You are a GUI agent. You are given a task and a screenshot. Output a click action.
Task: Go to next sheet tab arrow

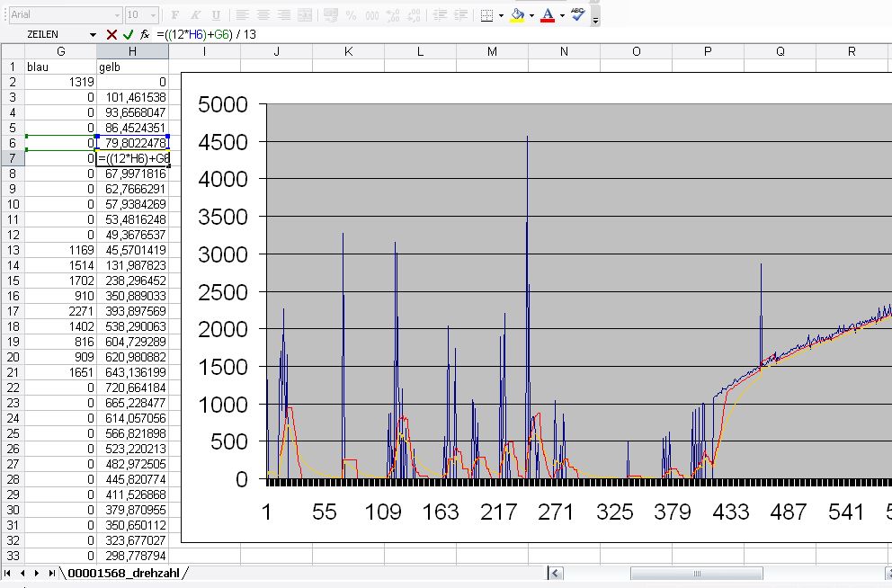[x=38, y=573]
